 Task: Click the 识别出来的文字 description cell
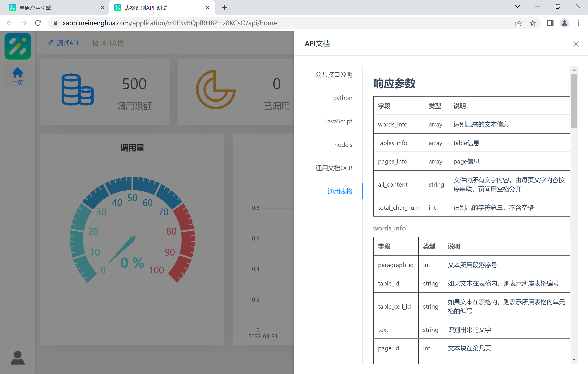coord(506,330)
